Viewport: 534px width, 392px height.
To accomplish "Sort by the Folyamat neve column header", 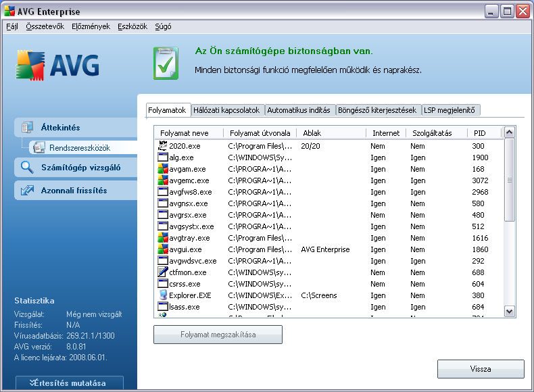I will tap(189, 133).
